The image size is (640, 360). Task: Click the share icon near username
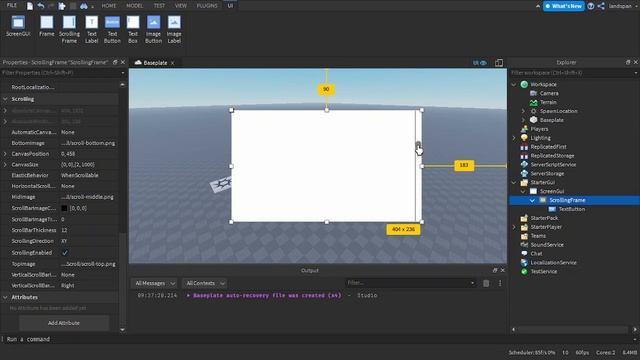[x=601, y=6]
